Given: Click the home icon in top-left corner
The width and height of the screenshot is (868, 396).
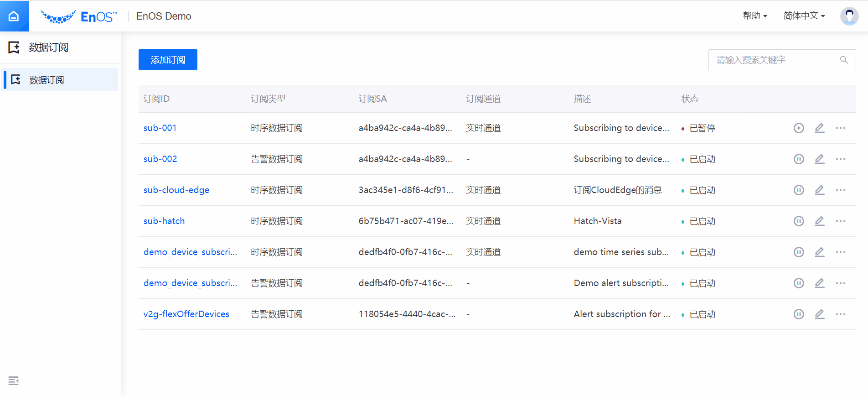Looking at the screenshot, I should coord(14,16).
